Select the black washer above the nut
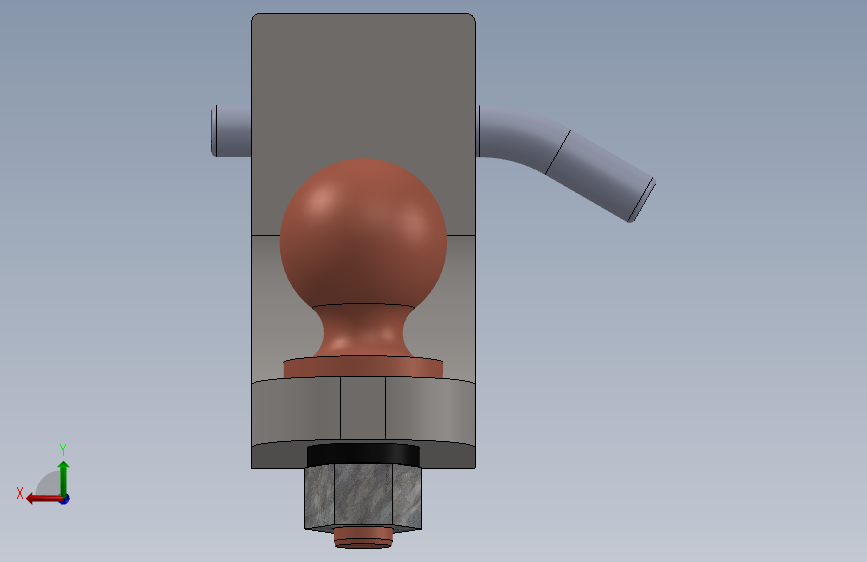This screenshot has width=867, height=562. pos(363,454)
